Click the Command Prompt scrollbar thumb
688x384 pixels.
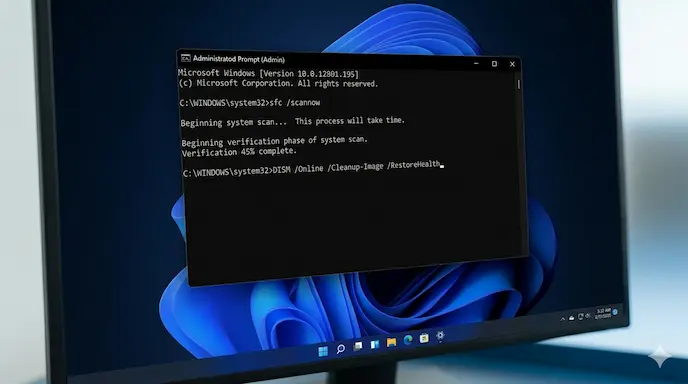[519, 84]
